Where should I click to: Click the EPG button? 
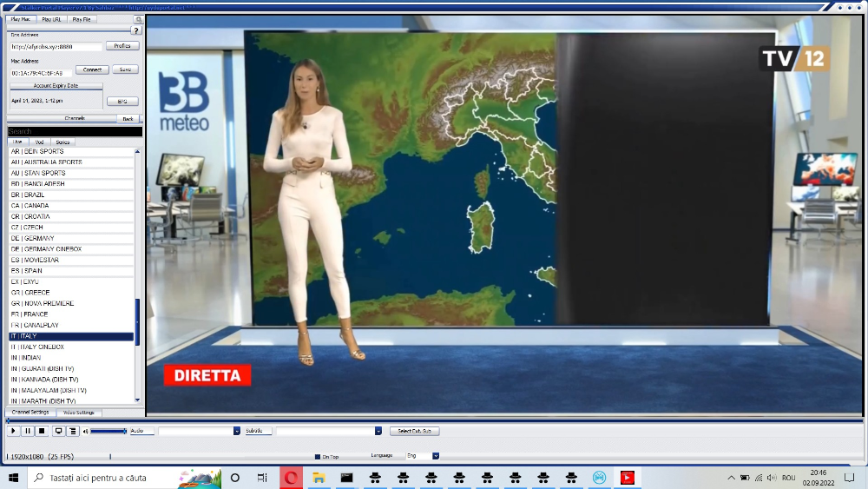coord(122,102)
